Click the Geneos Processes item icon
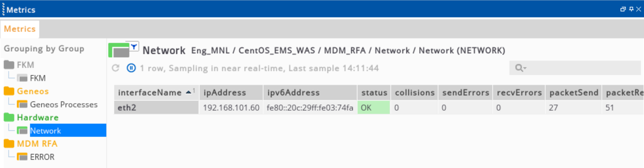This screenshot has height=168, width=644. [x=22, y=104]
